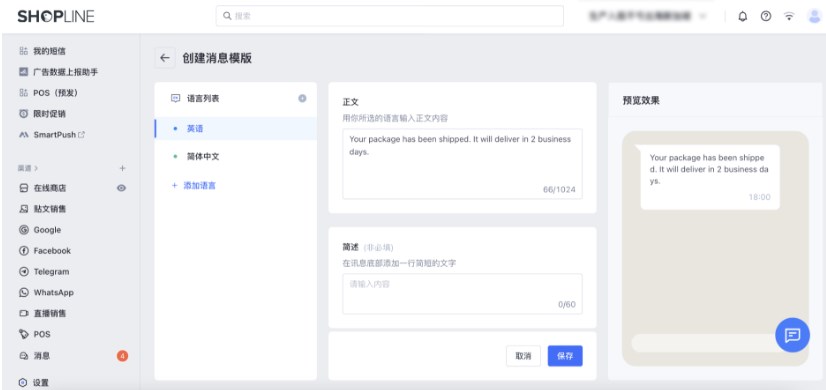Screen dimensions: 826x390
Task: Click the Google icon in sidebar
Action: click(23, 230)
